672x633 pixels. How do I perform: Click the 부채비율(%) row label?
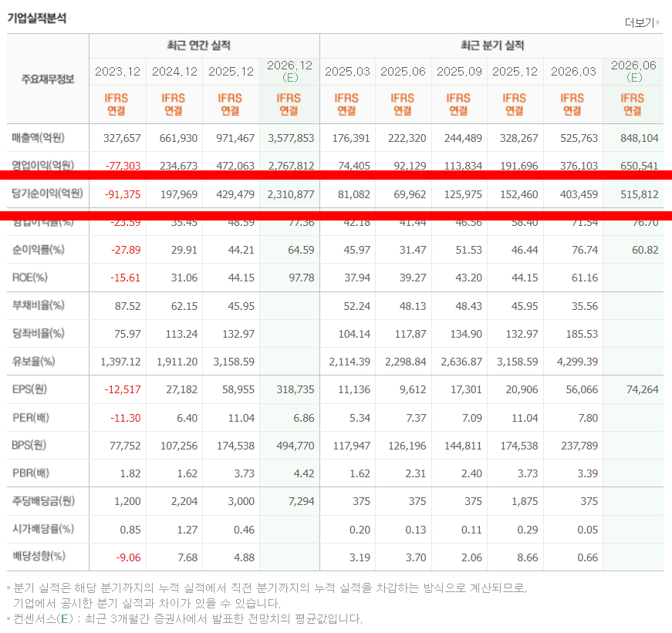pos(38,305)
